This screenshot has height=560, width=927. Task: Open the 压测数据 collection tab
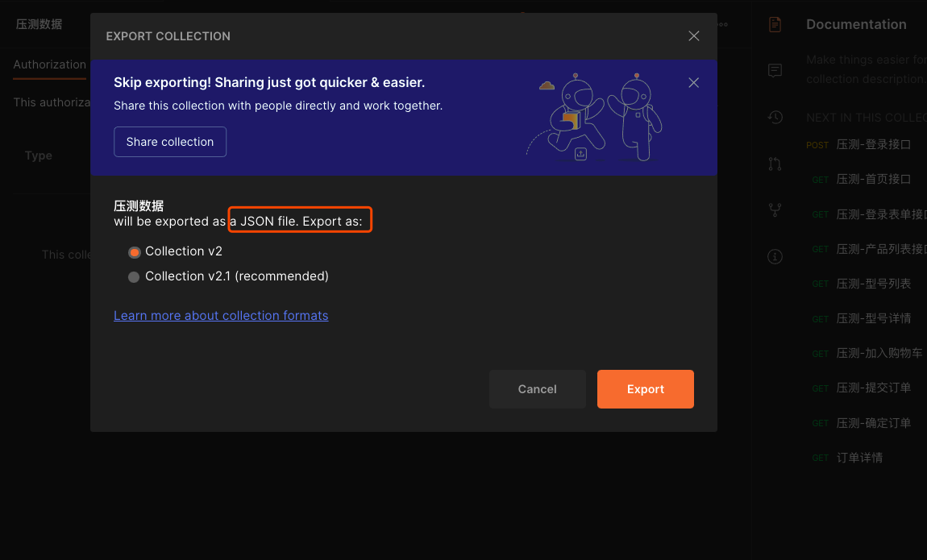click(x=39, y=24)
